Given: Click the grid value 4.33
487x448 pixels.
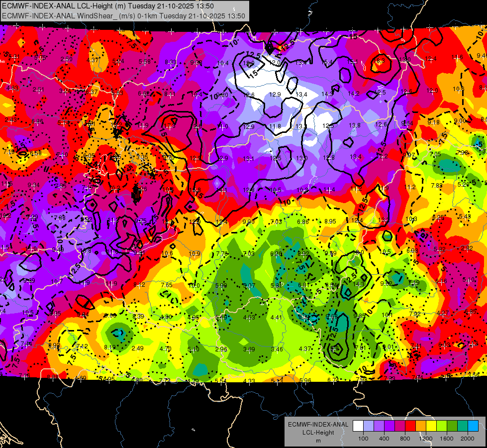Looking at the screenshot, I should tap(249, 381).
